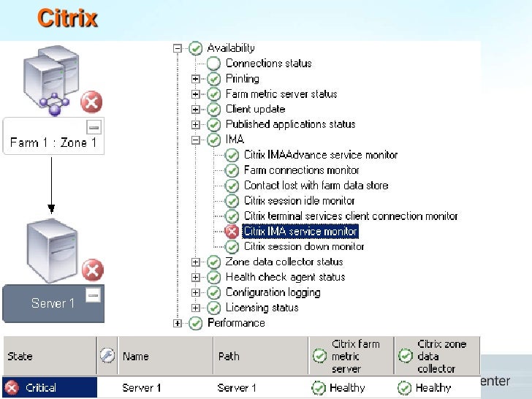The image size is (532, 399).
Task: Select the Connections status tree item
Action: point(269,64)
